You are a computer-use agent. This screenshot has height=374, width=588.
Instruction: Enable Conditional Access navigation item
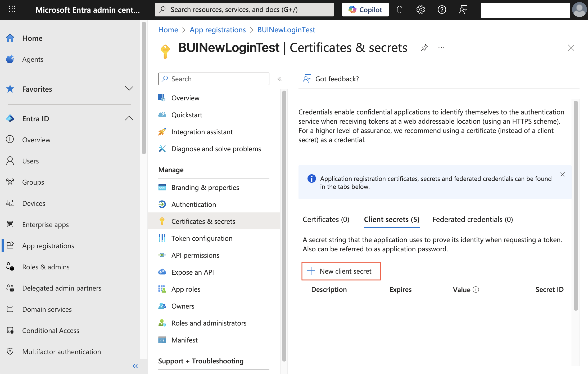[x=51, y=330]
